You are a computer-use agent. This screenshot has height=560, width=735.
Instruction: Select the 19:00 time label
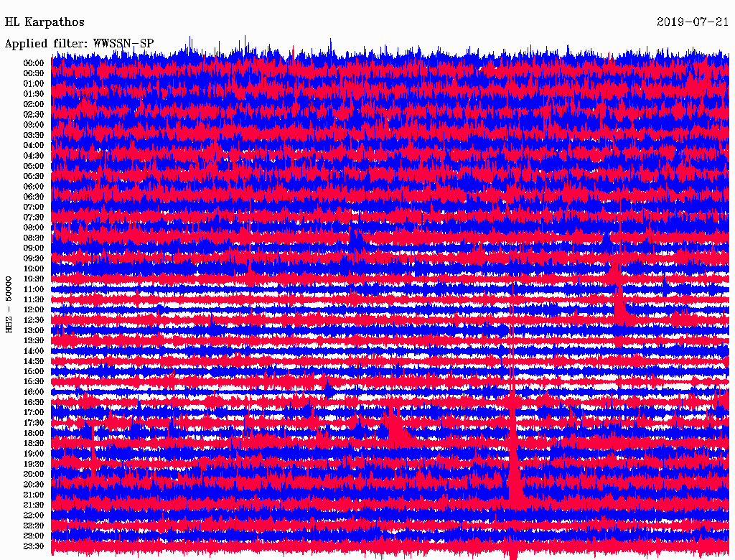click(34, 454)
